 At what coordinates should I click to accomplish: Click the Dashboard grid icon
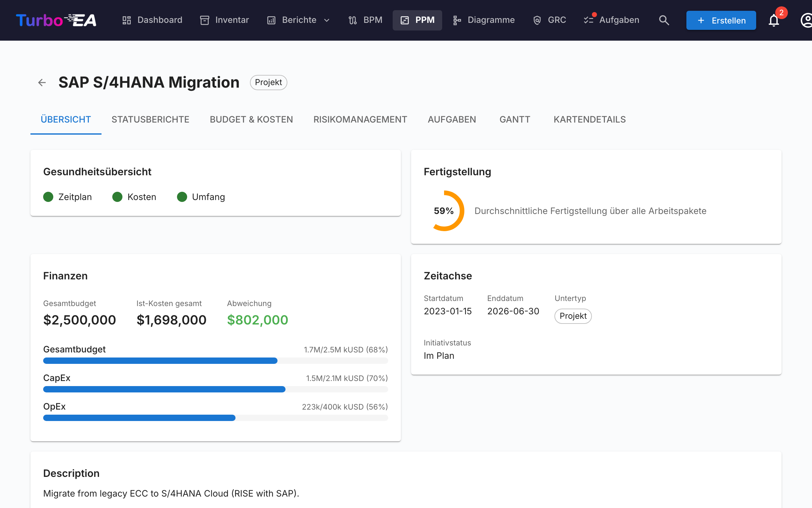coord(127,20)
